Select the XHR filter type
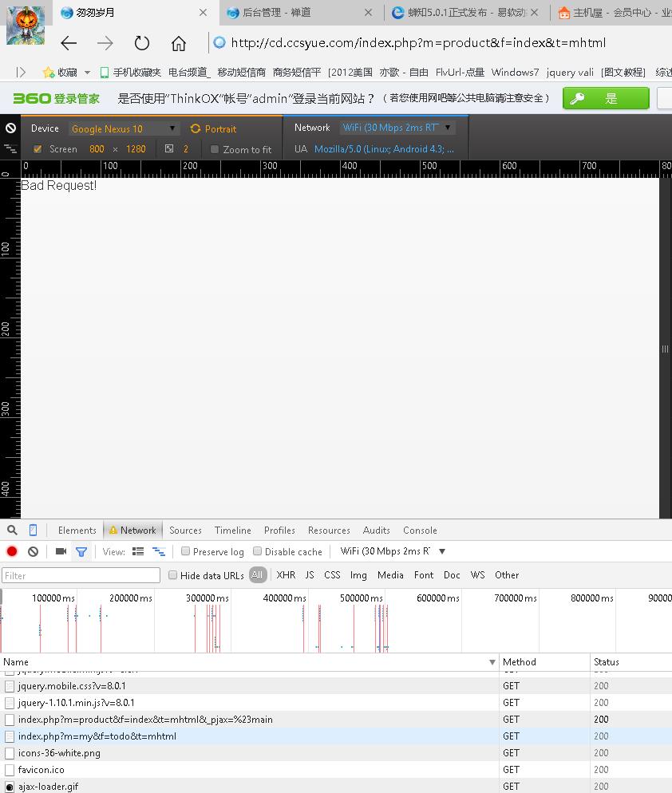 [x=286, y=574]
